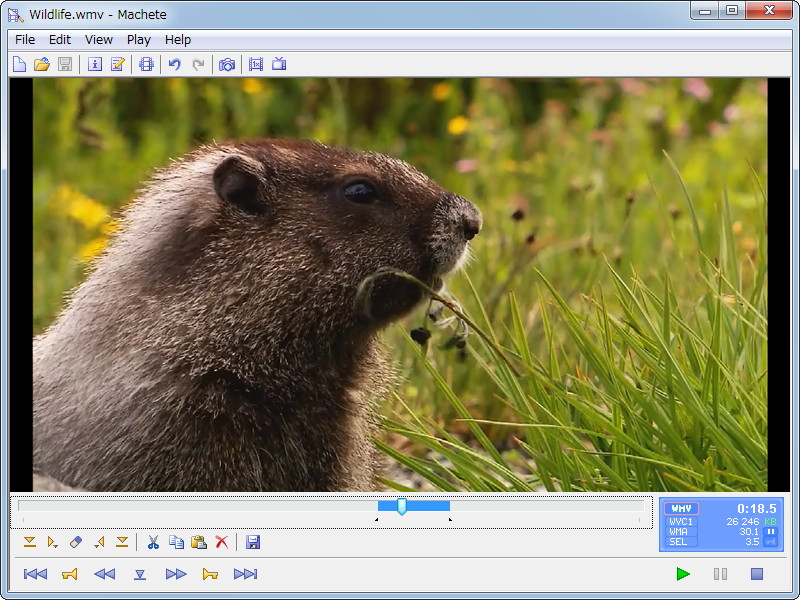Set the selection start marker
The height and width of the screenshot is (600, 800).
pos(30,543)
